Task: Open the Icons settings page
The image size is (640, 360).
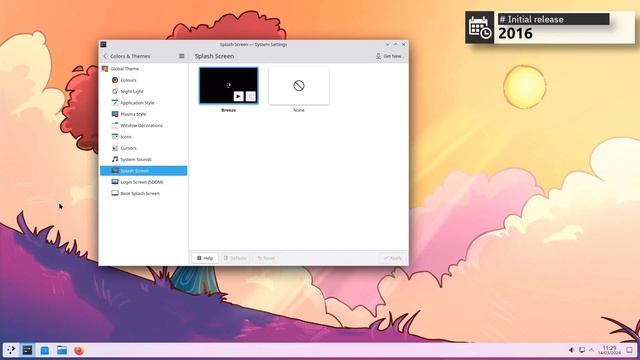Action: [x=144, y=137]
